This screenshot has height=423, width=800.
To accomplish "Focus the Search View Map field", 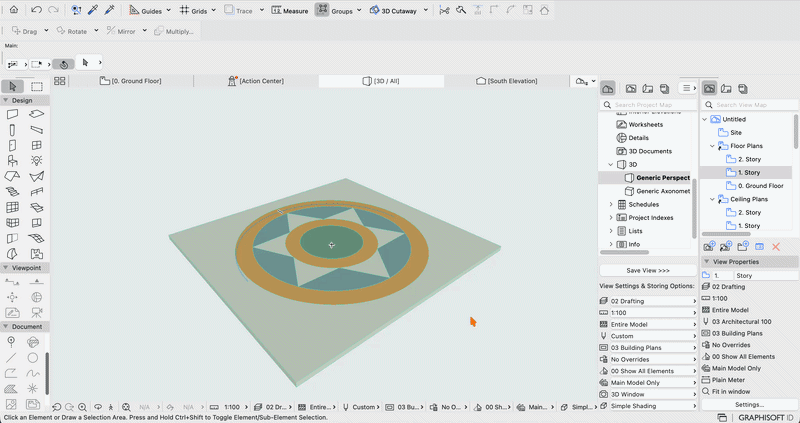I will (749, 105).
